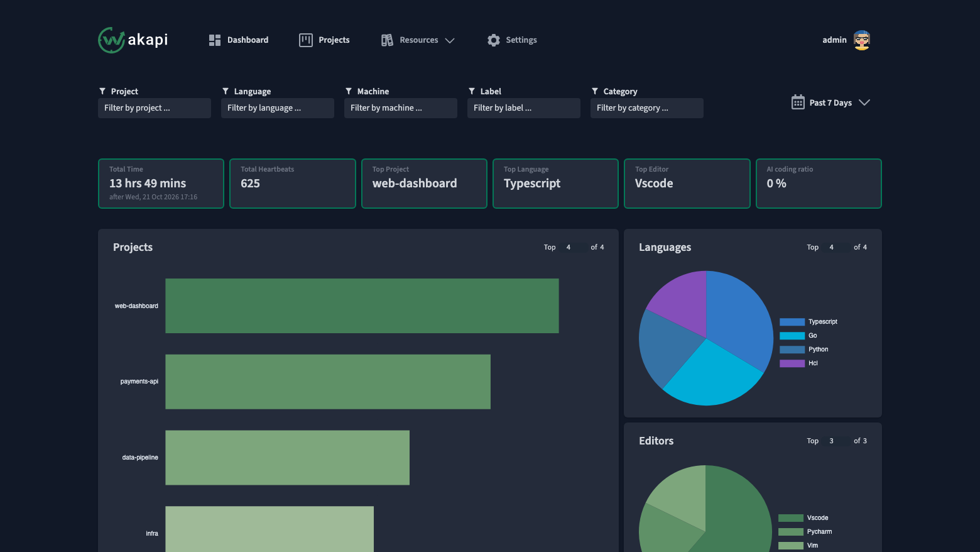
Task: Click the AI coding ratio card
Action: (819, 184)
